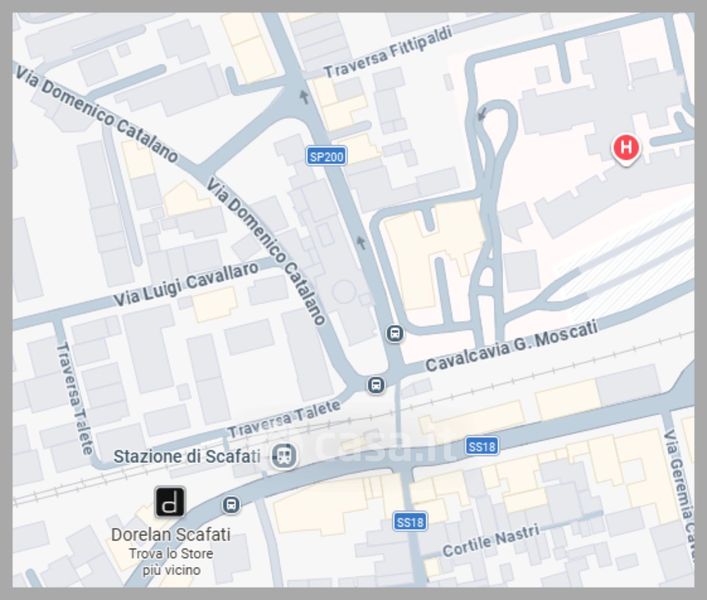
Task: Click the Trova lo Store più vicino text
Action: coord(171,562)
